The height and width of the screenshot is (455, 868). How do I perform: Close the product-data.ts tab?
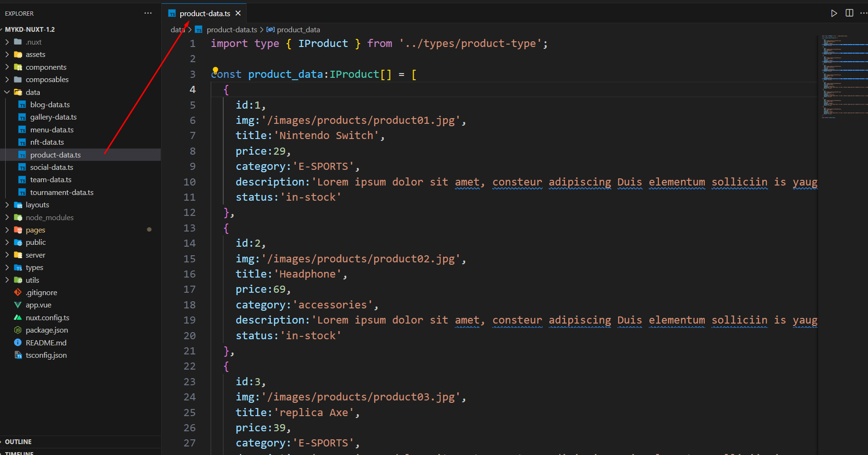[238, 13]
